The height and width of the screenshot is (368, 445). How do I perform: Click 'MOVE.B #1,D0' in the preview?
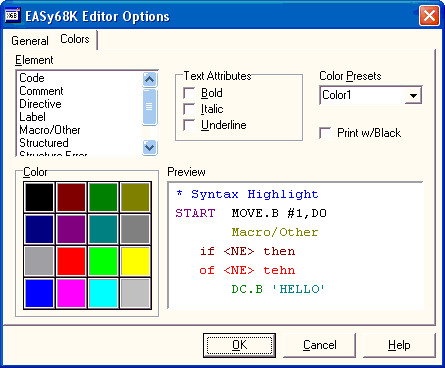pyautogui.click(x=279, y=213)
